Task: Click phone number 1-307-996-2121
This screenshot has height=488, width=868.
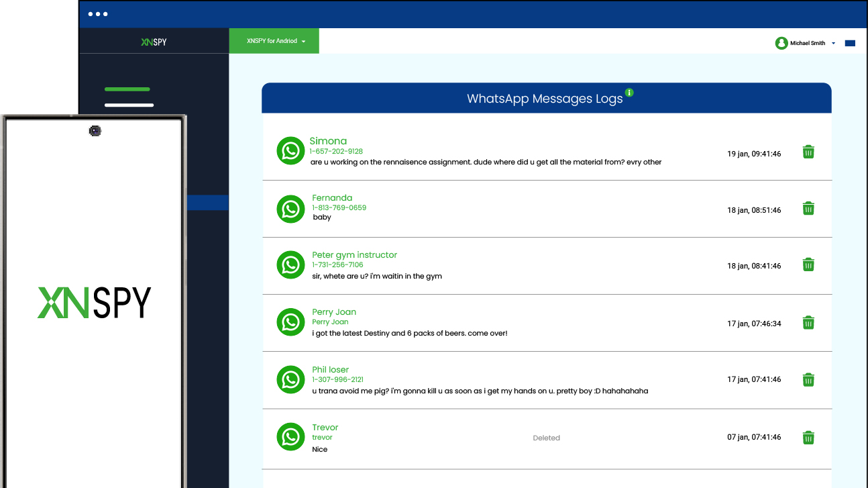Action: 337,380
